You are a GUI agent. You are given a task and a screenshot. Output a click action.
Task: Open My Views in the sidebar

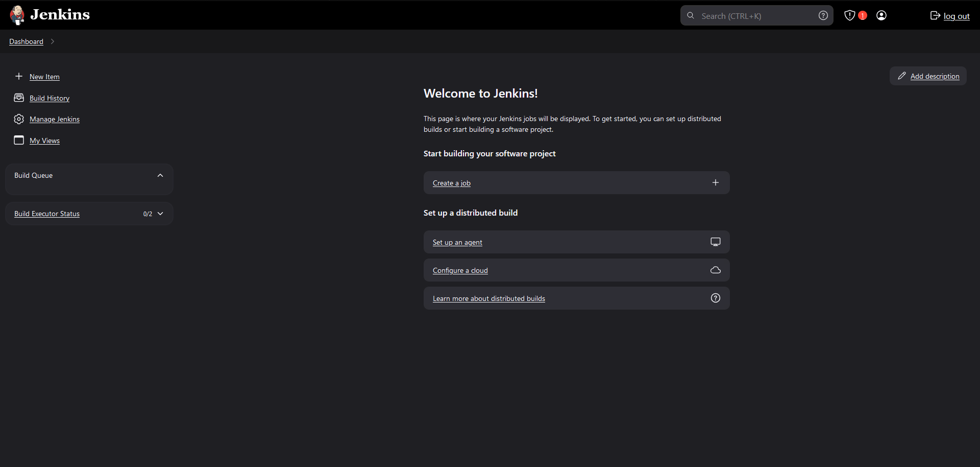pos(44,141)
